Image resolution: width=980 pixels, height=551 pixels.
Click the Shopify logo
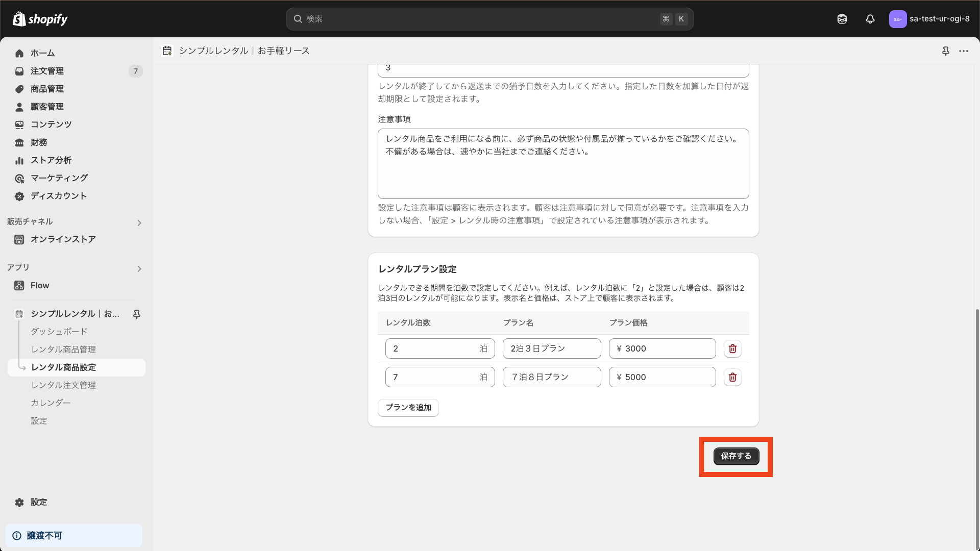(x=40, y=19)
